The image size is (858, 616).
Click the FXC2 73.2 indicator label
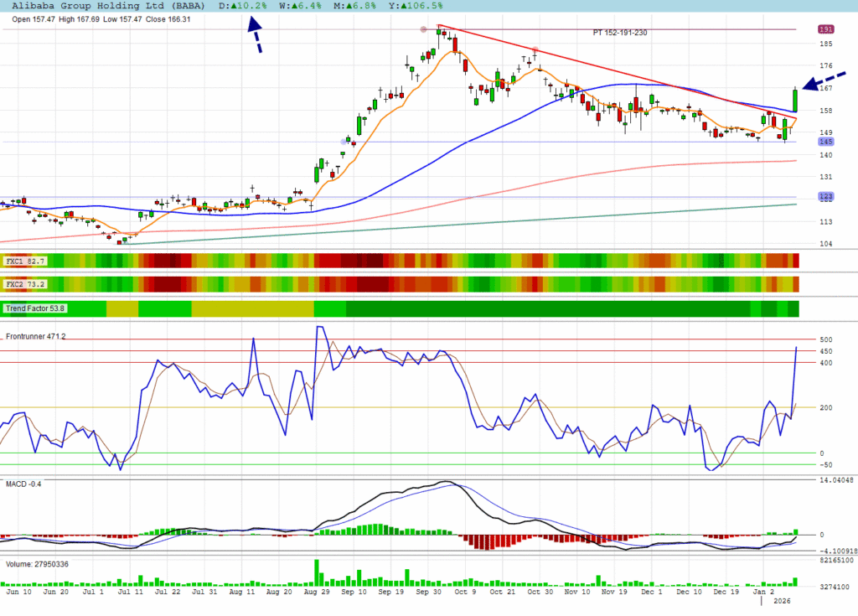pos(25,285)
